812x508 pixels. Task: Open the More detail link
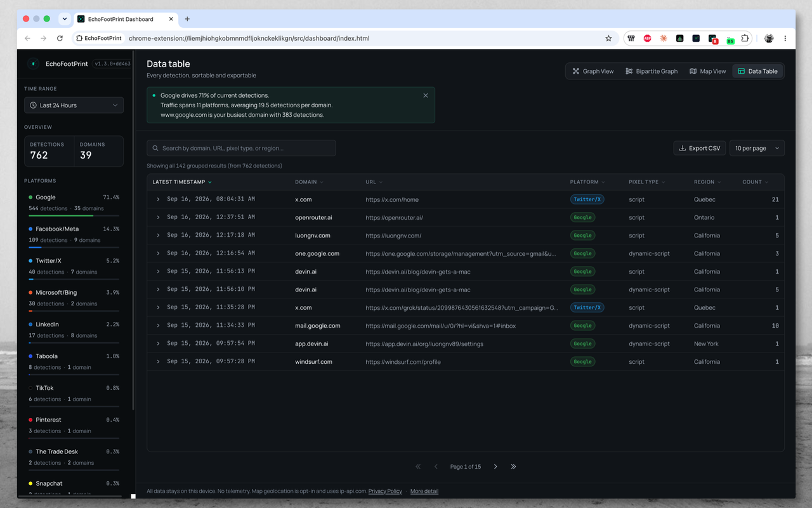(424, 491)
